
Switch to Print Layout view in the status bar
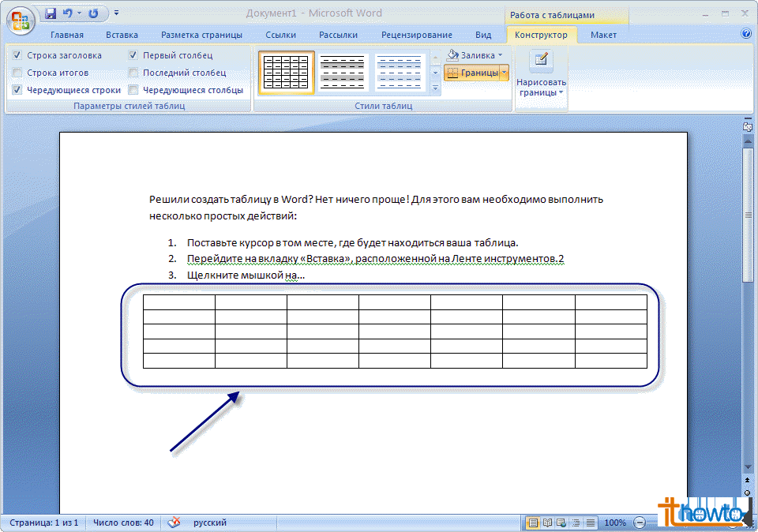pos(533,523)
